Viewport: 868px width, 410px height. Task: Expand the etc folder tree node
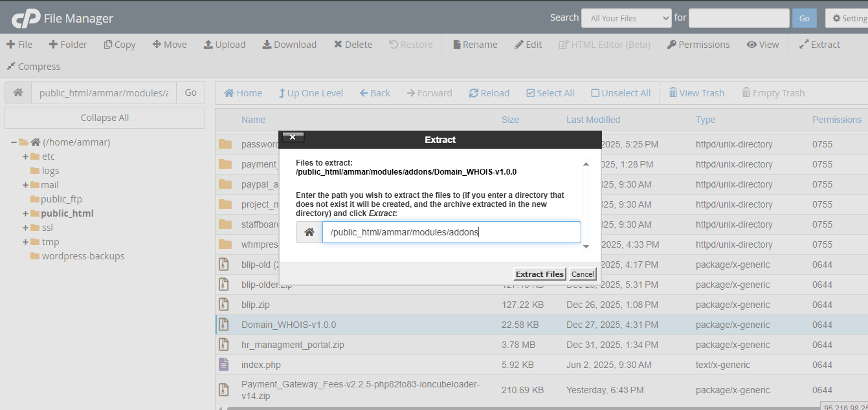click(x=26, y=156)
